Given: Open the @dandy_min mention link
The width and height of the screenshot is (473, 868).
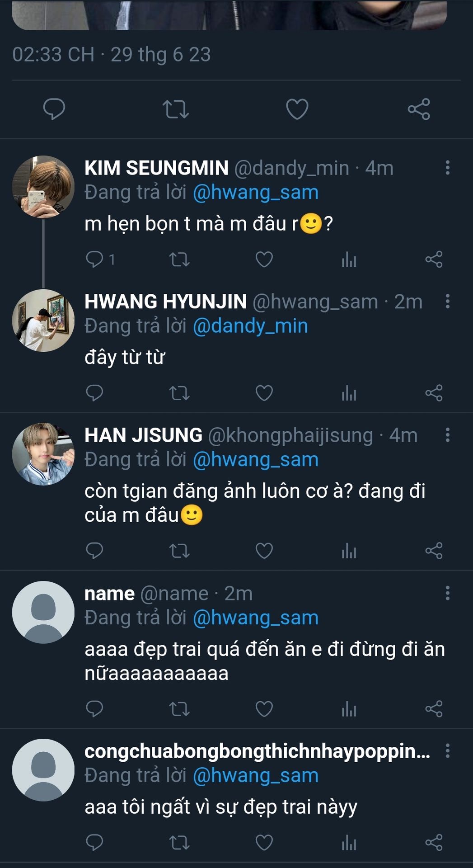Looking at the screenshot, I should pos(250,326).
